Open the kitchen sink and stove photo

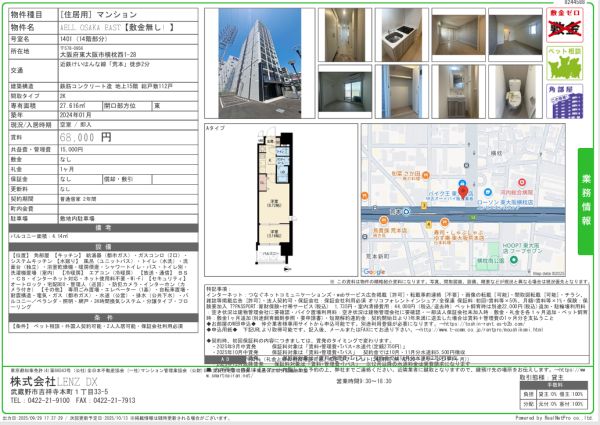[x=402, y=35]
